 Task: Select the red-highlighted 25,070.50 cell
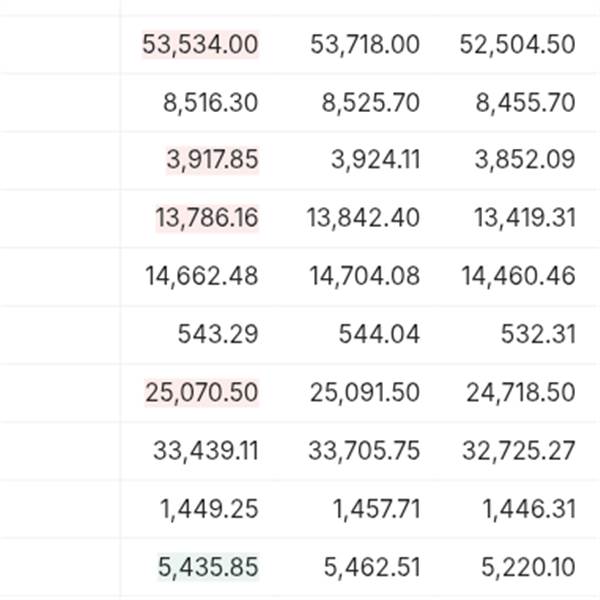pyautogui.click(x=201, y=392)
